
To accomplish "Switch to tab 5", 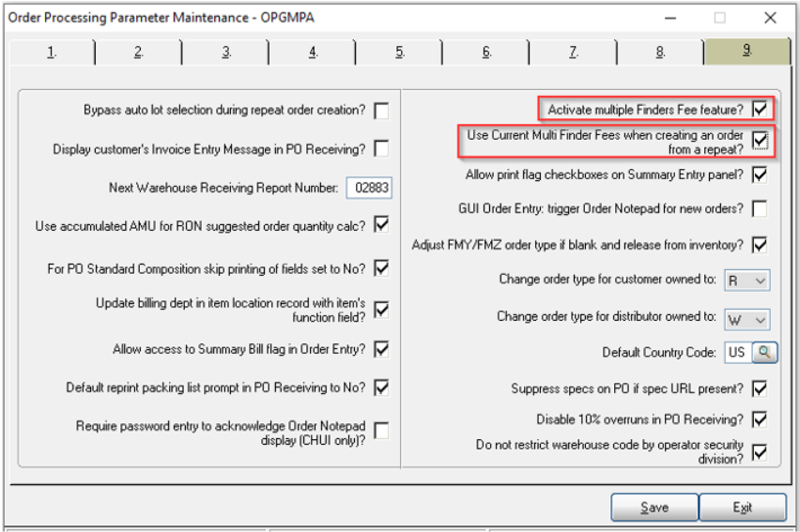I will 399,52.
